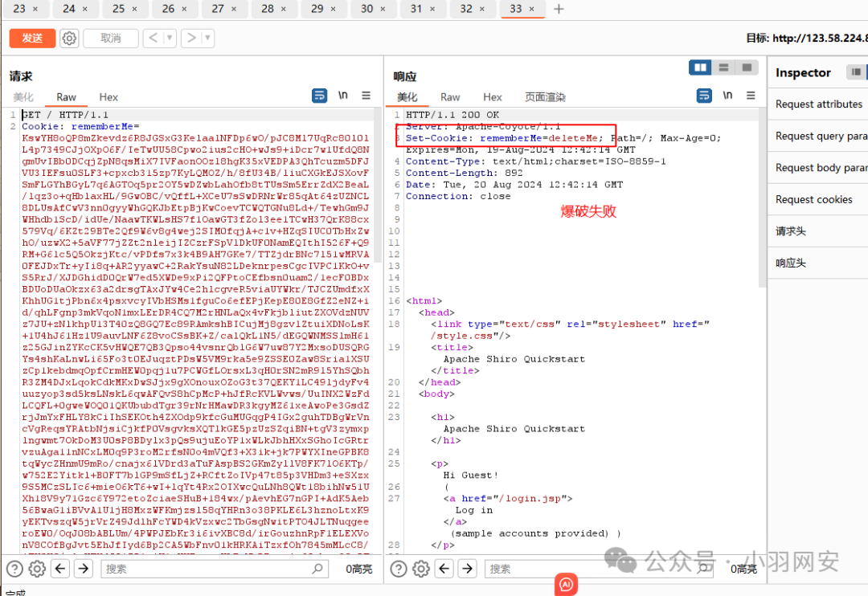Select the request Hex view tab
868x596 pixels.
pos(108,97)
